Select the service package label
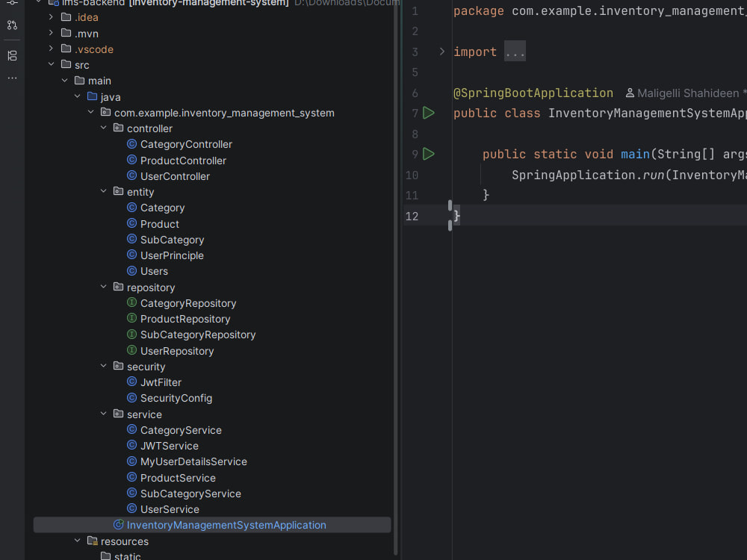 tap(144, 414)
